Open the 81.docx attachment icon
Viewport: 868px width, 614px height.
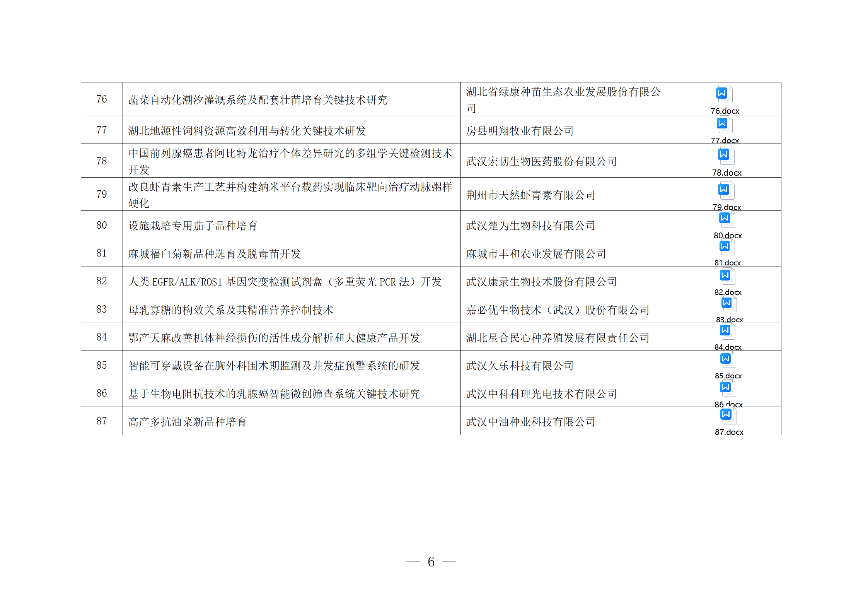[x=726, y=247]
